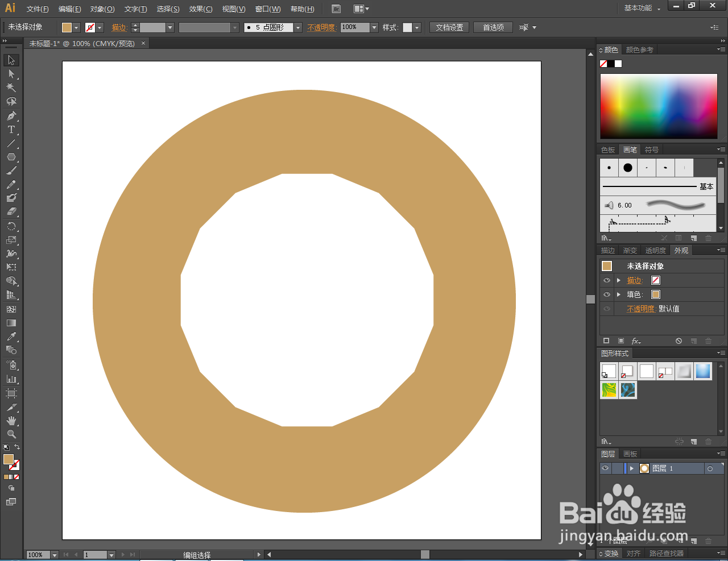The height and width of the screenshot is (561, 728).
Task: Select the Eyedropper tool
Action: 11,336
